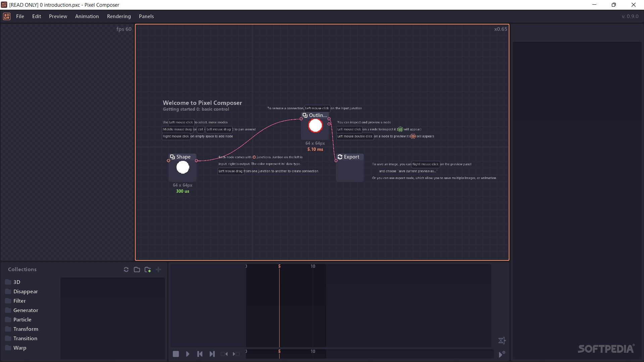644x362 pixels.
Task: Click the timeline scale icon
Action: [x=502, y=341]
